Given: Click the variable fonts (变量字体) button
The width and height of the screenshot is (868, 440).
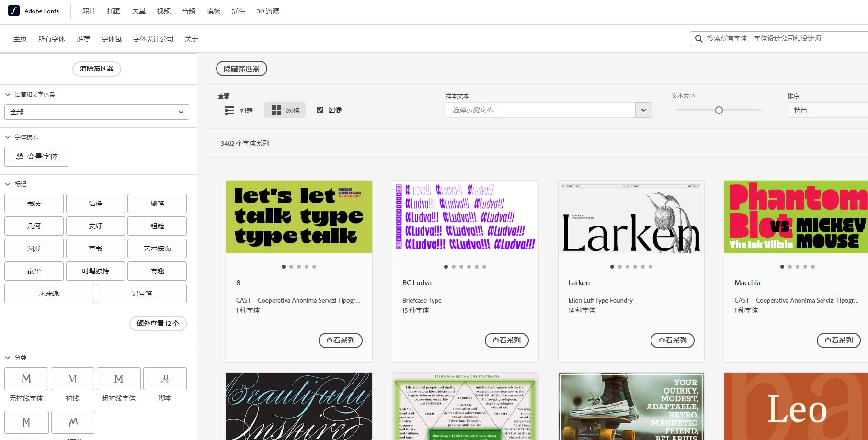Looking at the screenshot, I should point(36,157).
